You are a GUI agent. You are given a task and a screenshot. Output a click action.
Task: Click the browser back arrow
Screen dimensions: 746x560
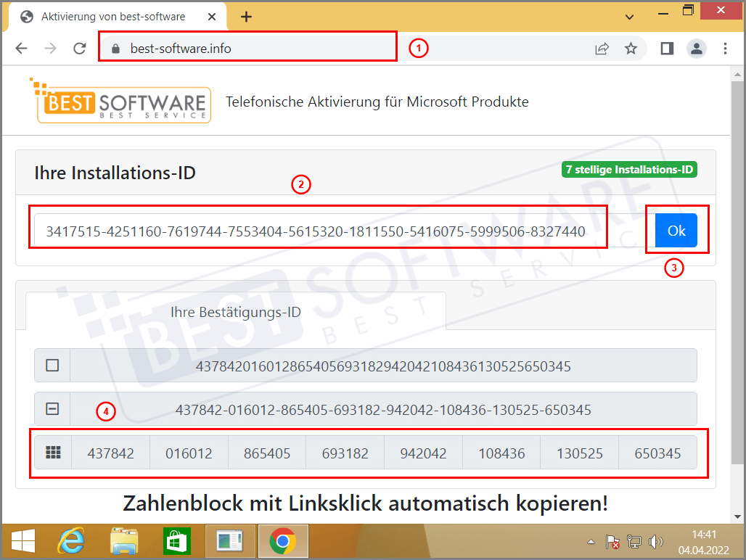tap(22, 48)
